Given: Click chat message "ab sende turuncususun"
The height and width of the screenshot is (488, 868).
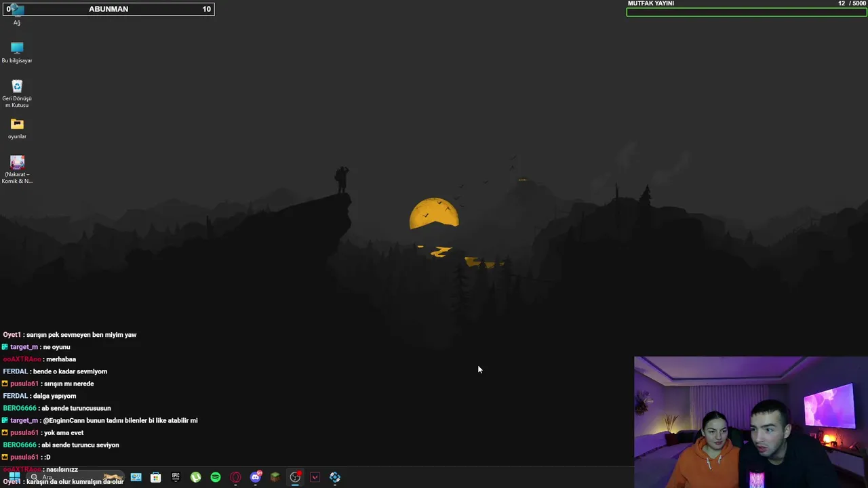Looking at the screenshot, I should pos(76,408).
